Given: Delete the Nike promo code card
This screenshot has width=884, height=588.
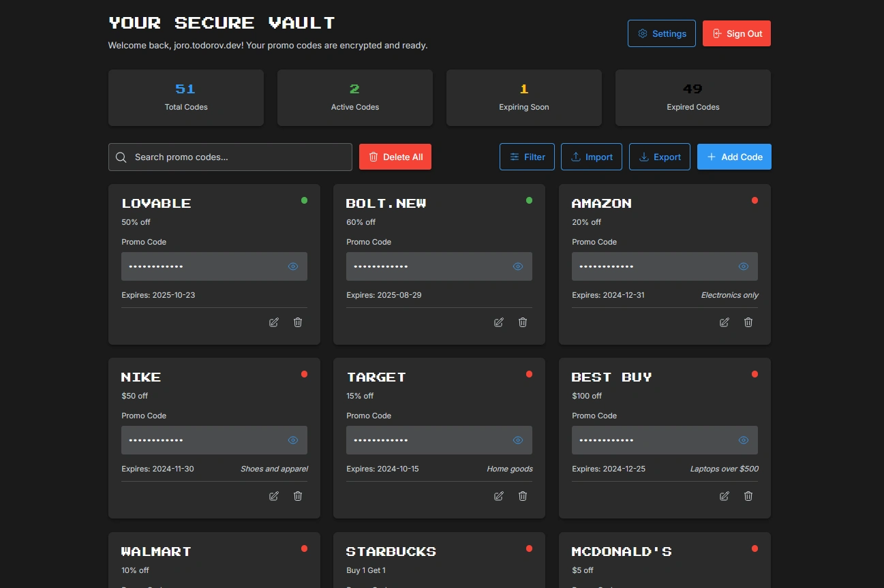Looking at the screenshot, I should 298,496.
